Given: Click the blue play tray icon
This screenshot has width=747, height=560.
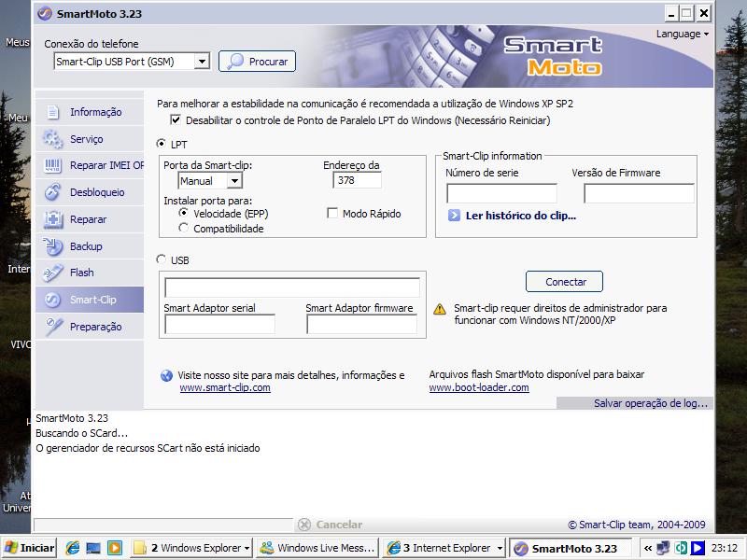Looking at the screenshot, I should point(698,548).
